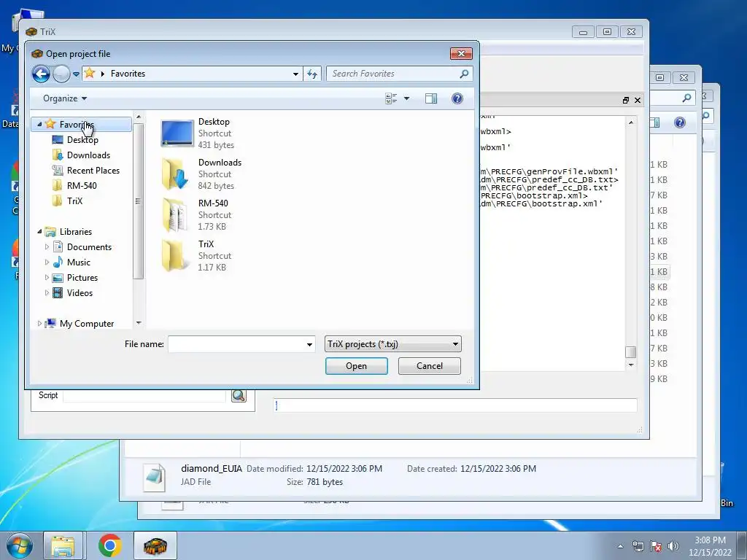
Task: Click the Cancel button
Action: (x=430, y=366)
